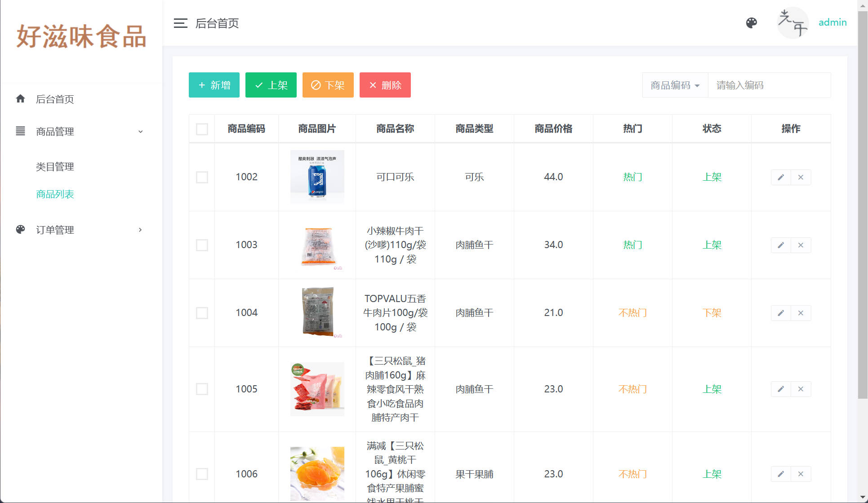Open the sidebar hamburger menu icon
Screen dimensions: 868x503
[x=180, y=23]
